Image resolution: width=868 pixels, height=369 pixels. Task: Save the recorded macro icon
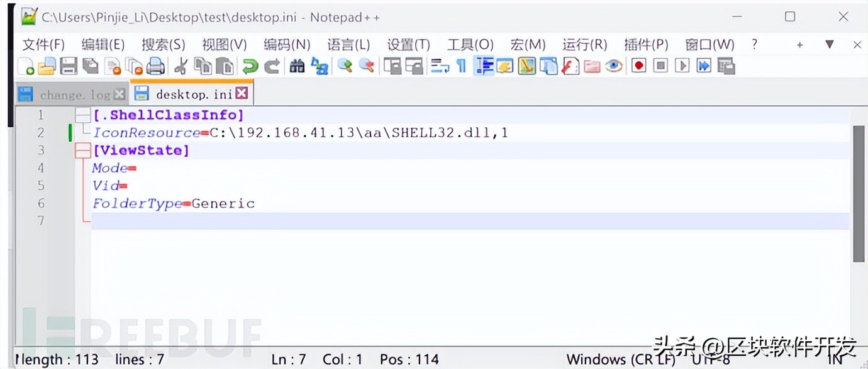point(726,66)
